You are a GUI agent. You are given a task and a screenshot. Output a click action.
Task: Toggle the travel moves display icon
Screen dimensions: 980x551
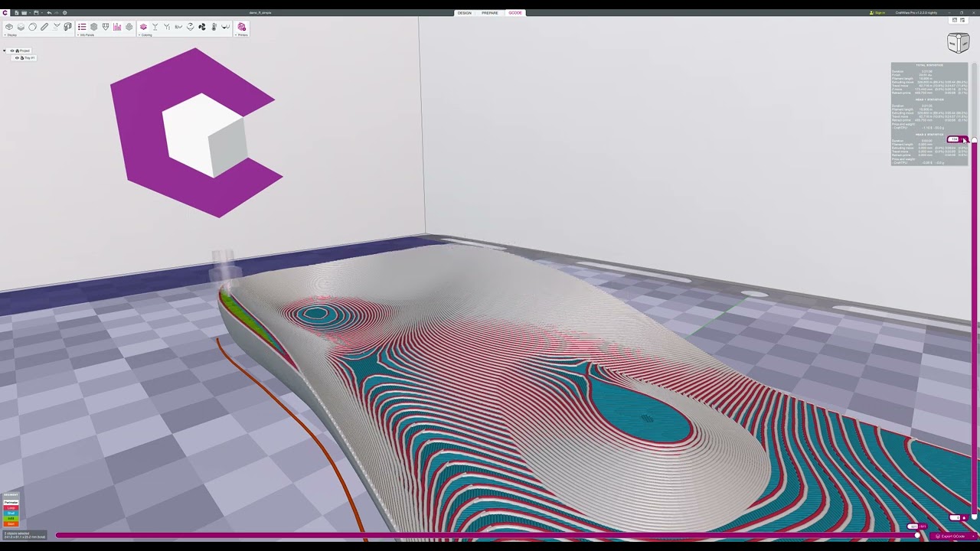click(57, 27)
